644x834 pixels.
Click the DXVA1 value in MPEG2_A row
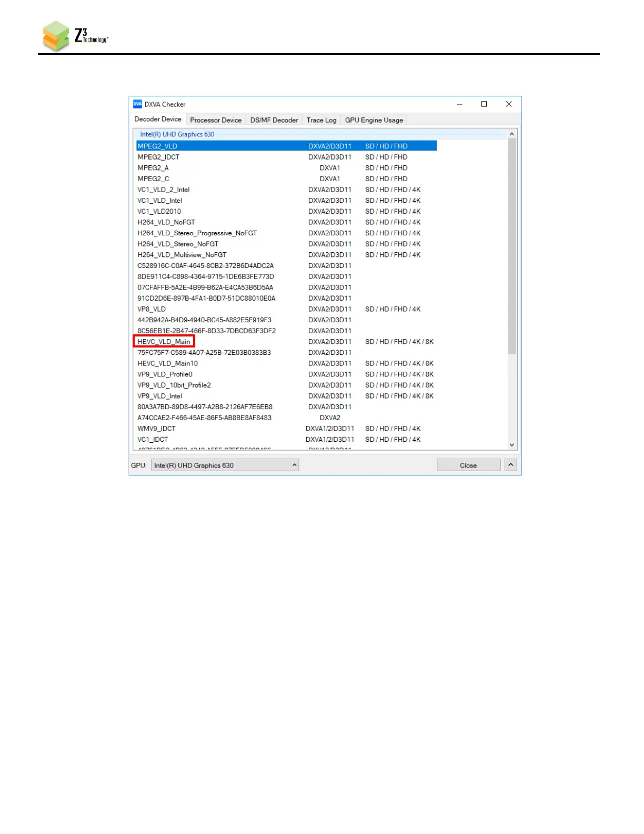330,168
